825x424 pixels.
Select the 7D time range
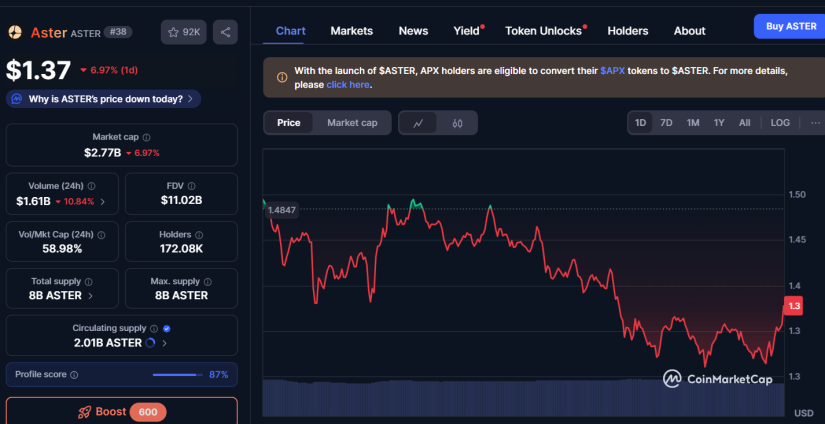pyautogui.click(x=666, y=123)
